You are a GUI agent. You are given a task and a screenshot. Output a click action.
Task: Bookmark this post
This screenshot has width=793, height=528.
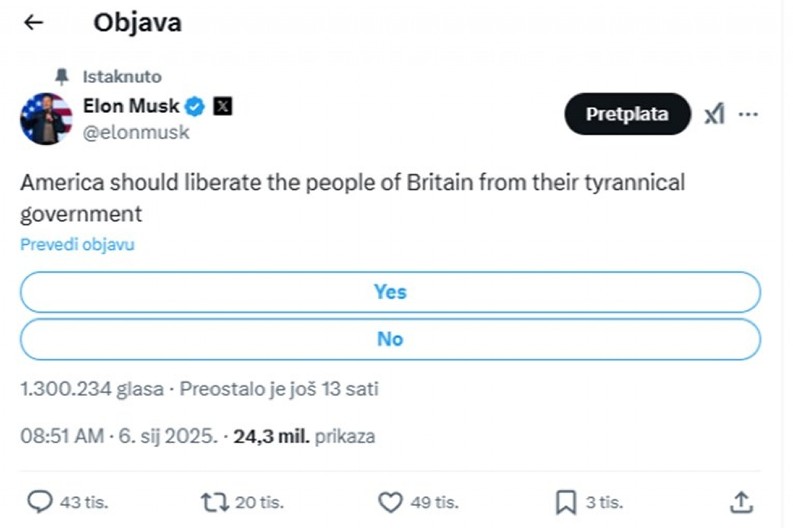click(565, 501)
